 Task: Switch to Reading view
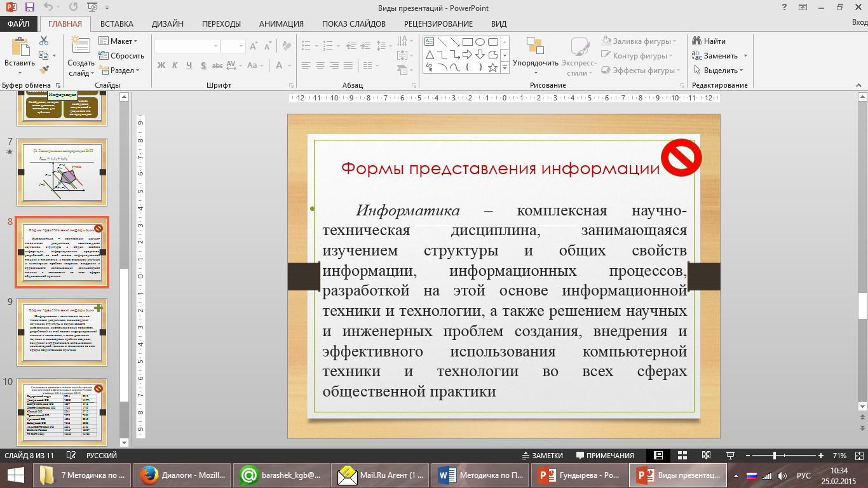706,456
